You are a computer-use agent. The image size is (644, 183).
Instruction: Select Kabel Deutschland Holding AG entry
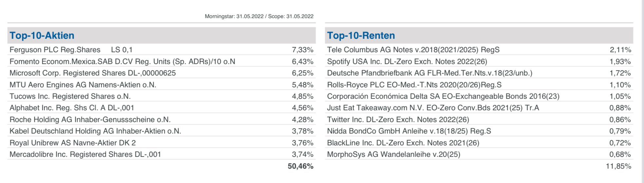tap(95, 131)
